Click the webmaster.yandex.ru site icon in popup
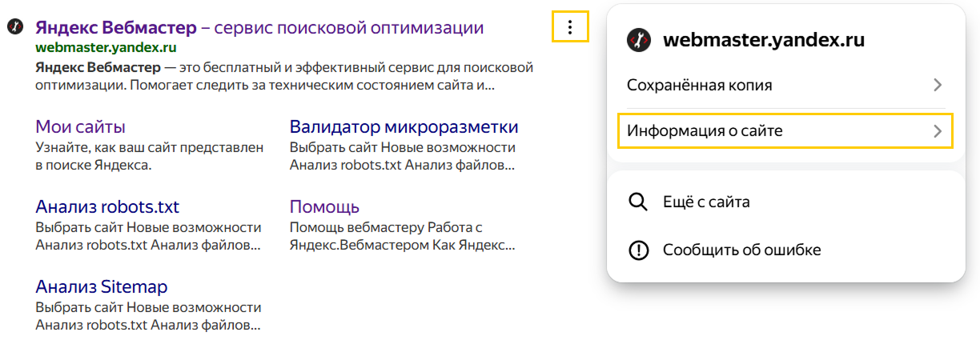 [638, 39]
